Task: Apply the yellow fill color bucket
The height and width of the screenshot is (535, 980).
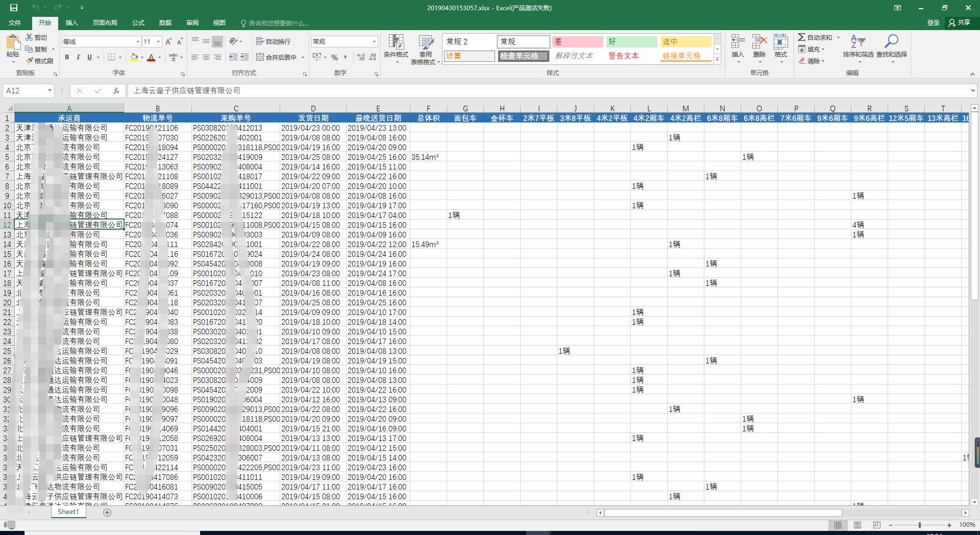Action: [x=134, y=57]
